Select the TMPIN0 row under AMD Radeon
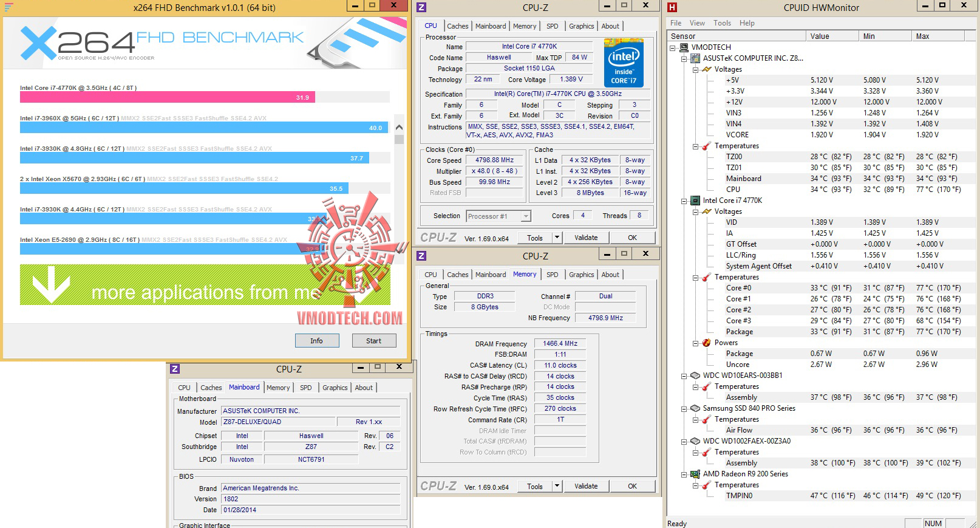 point(822,496)
